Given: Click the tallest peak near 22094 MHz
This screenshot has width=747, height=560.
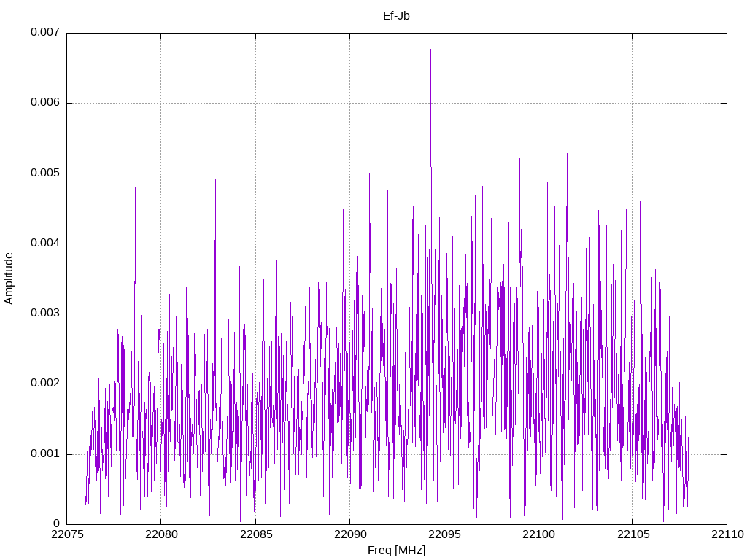Looking at the screenshot, I should tap(430, 50).
